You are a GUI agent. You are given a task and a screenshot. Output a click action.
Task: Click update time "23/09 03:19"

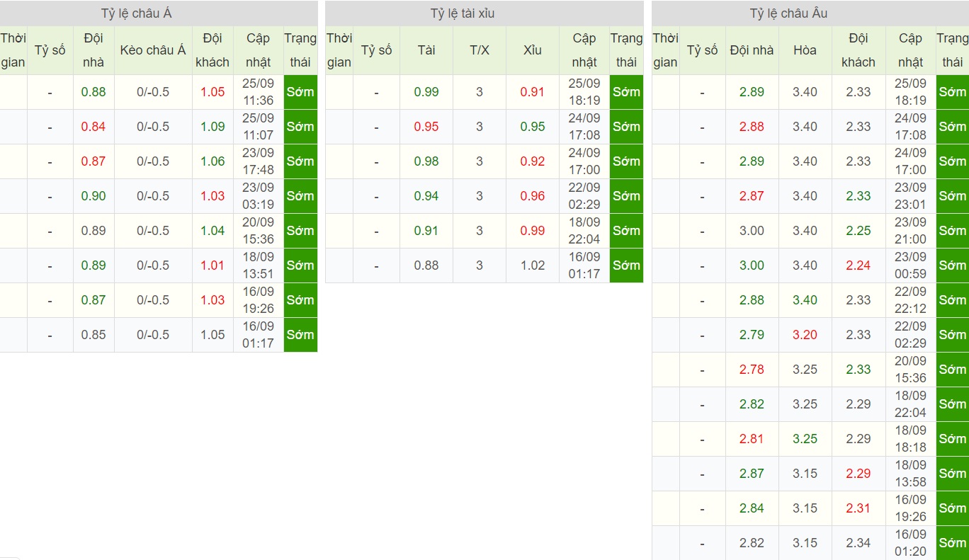(x=258, y=196)
